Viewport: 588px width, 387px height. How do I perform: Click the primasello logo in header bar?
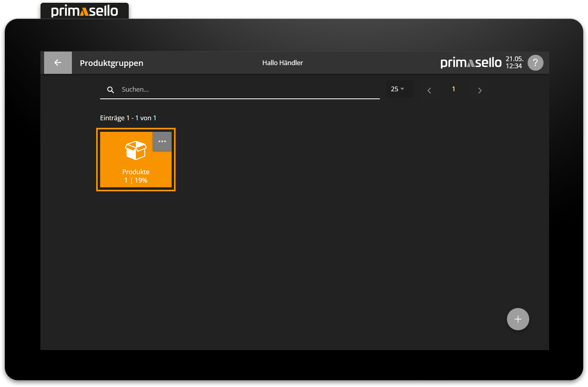[471, 63]
